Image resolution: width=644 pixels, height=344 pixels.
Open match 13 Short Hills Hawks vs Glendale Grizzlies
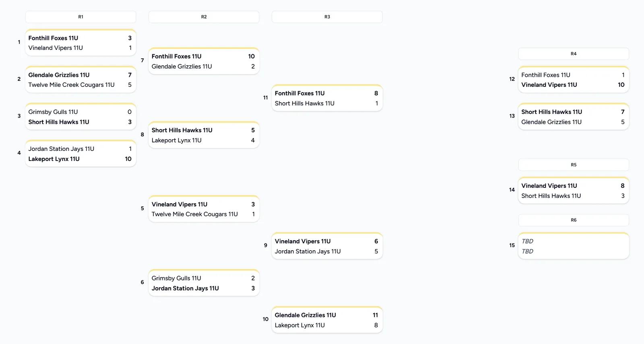coord(574,117)
